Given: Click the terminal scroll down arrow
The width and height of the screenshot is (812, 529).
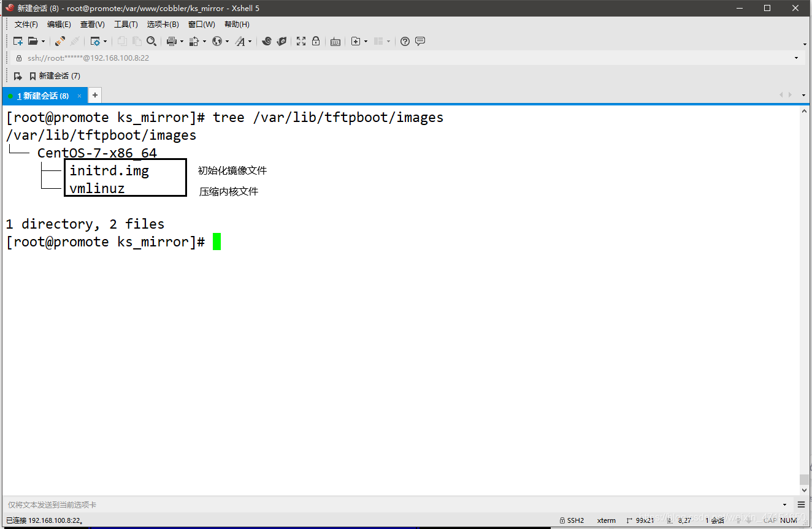Looking at the screenshot, I should [804, 490].
